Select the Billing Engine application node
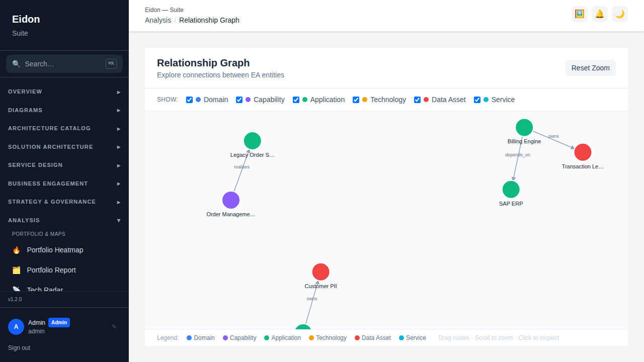The height and width of the screenshot is (362, 644). click(524, 127)
